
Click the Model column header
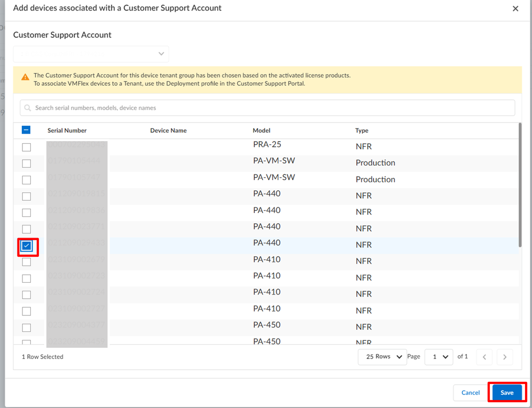[x=262, y=130]
